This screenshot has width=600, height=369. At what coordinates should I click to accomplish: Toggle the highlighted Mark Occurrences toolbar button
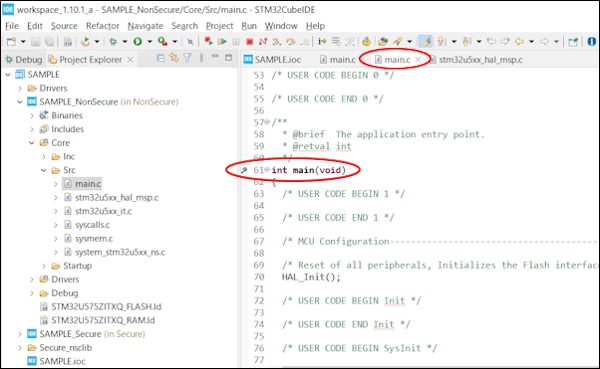click(426, 41)
